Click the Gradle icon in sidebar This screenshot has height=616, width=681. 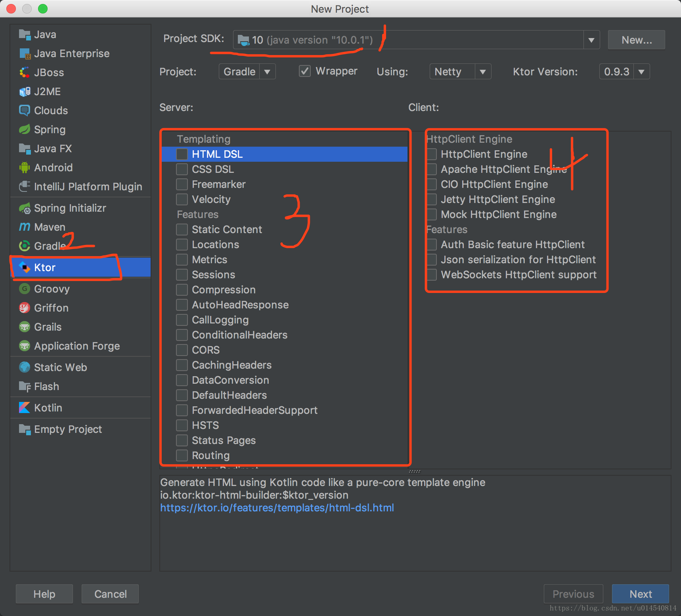click(25, 246)
